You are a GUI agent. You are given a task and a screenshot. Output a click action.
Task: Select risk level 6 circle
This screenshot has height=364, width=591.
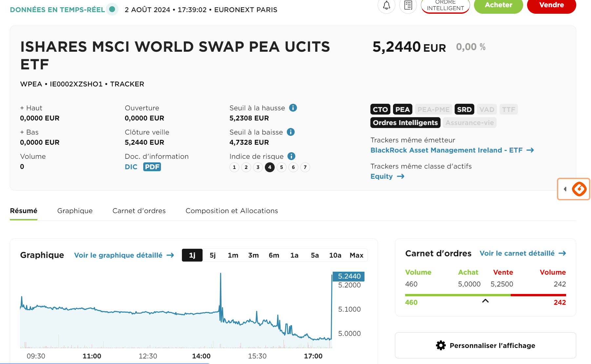(293, 167)
